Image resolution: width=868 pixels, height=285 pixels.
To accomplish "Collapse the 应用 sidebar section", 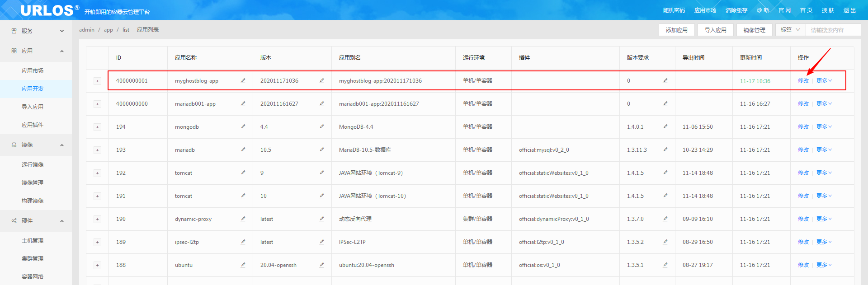I will tap(36, 51).
